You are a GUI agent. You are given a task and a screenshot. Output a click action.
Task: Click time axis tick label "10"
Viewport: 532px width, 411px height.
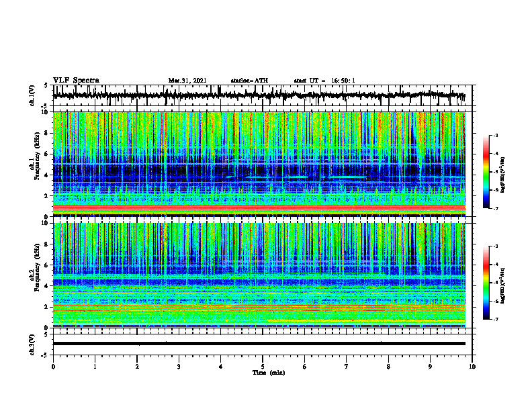[x=472, y=367]
